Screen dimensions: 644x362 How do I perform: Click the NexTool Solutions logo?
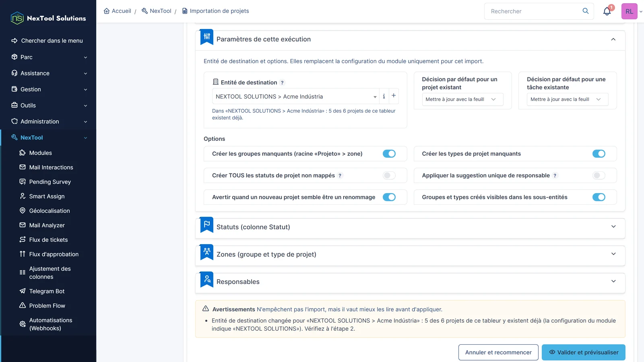48,18
